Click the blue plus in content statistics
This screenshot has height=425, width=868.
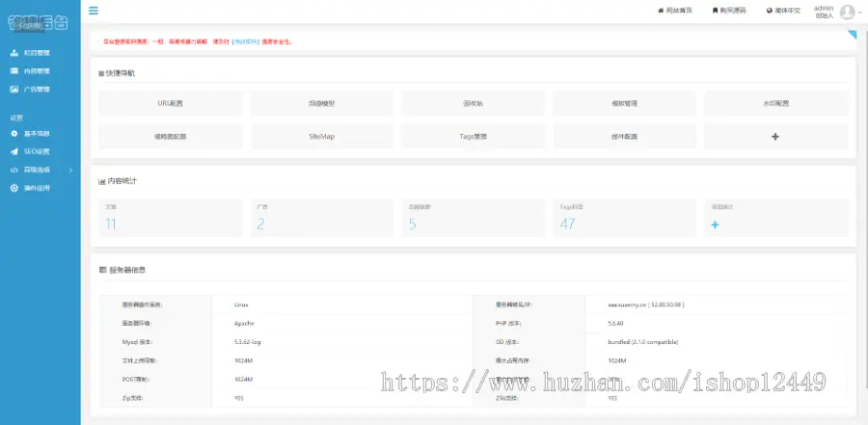pos(715,225)
